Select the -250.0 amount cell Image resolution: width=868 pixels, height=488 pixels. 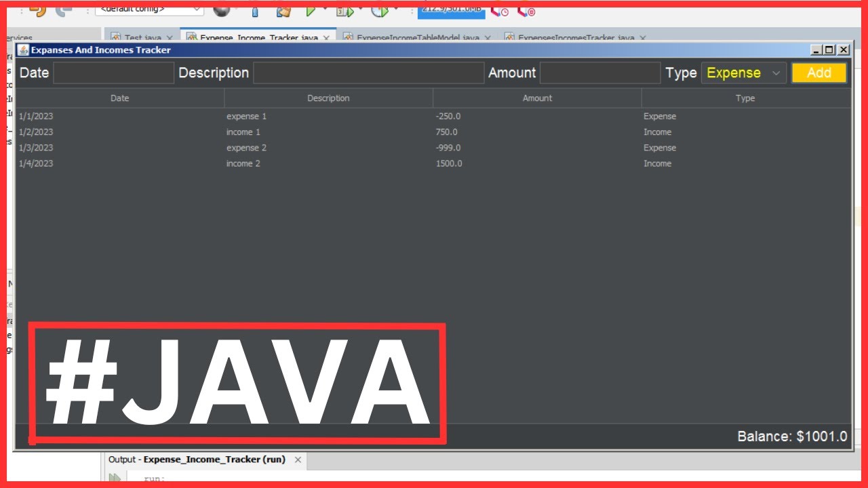[x=537, y=117]
